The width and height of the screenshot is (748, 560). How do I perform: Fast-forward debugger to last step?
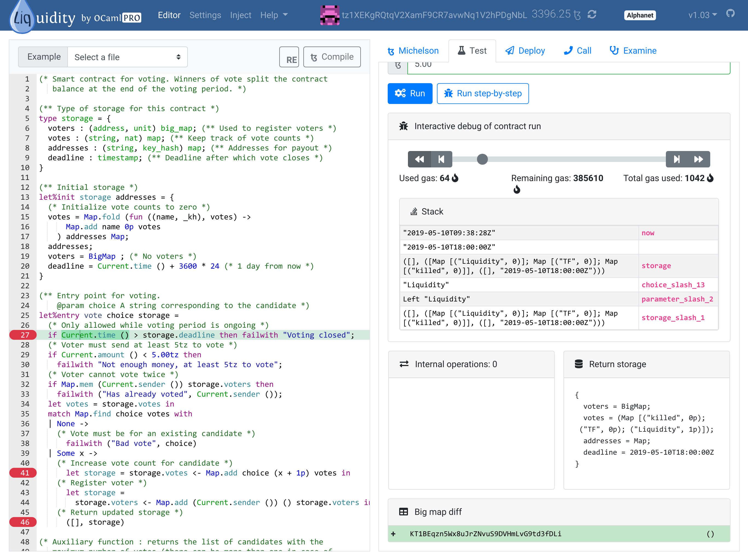[699, 159]
